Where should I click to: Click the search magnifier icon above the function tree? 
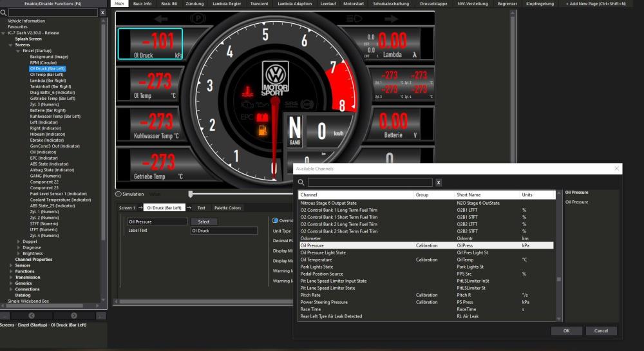pyautogui.click(x=3, y=13)
